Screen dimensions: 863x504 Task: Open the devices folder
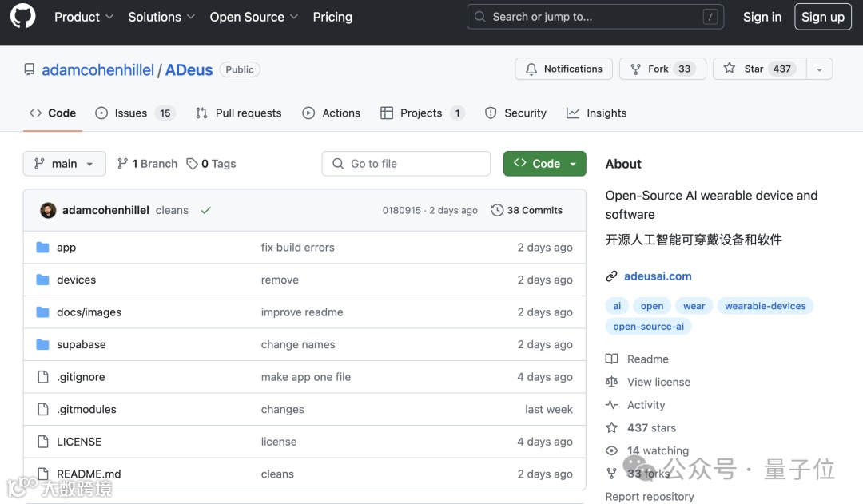[x=76, y=280]
